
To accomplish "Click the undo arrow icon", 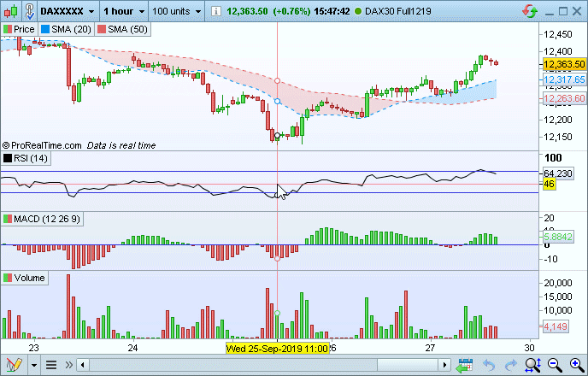I will [x=490, y=365].
